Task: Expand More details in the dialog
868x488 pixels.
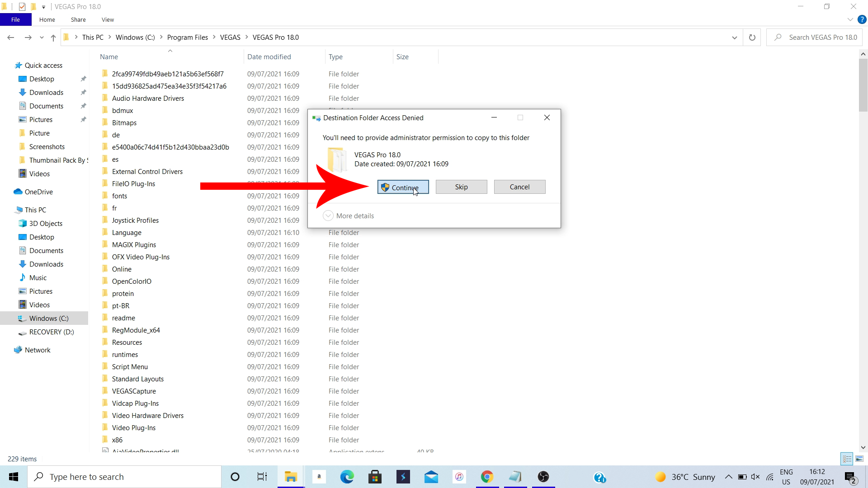Action: 349,216
